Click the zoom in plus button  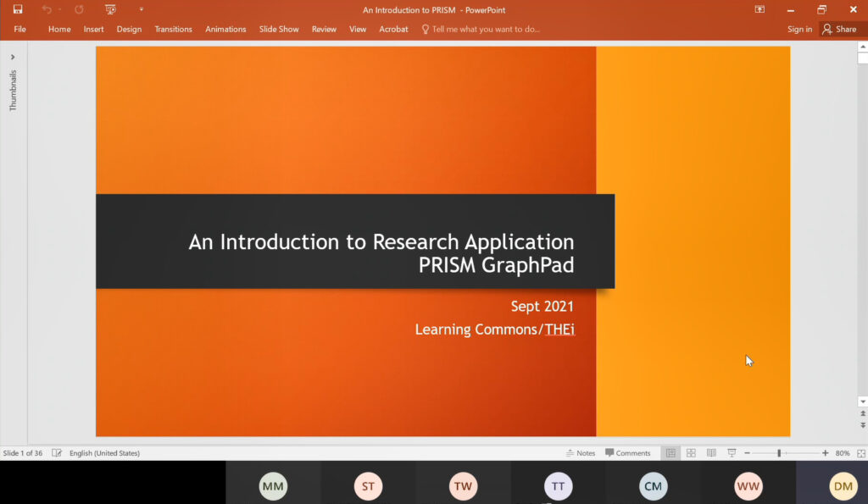click(x=826, y=453)
